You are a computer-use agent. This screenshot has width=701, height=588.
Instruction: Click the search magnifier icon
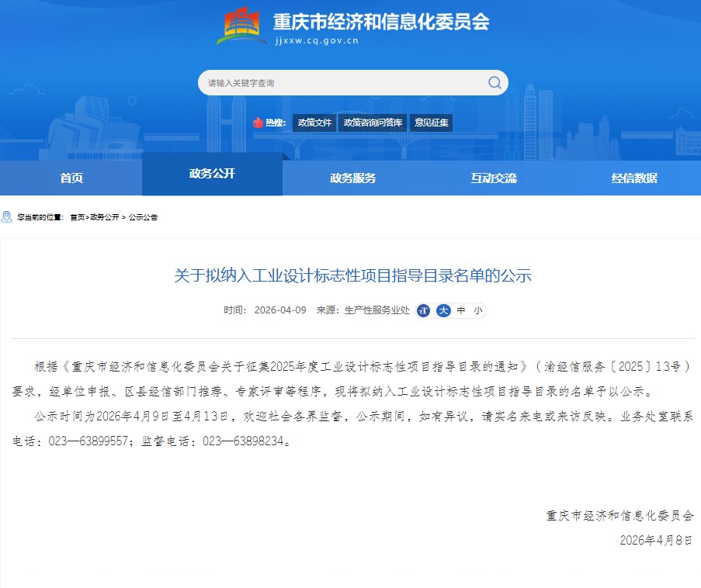(495, 83)
